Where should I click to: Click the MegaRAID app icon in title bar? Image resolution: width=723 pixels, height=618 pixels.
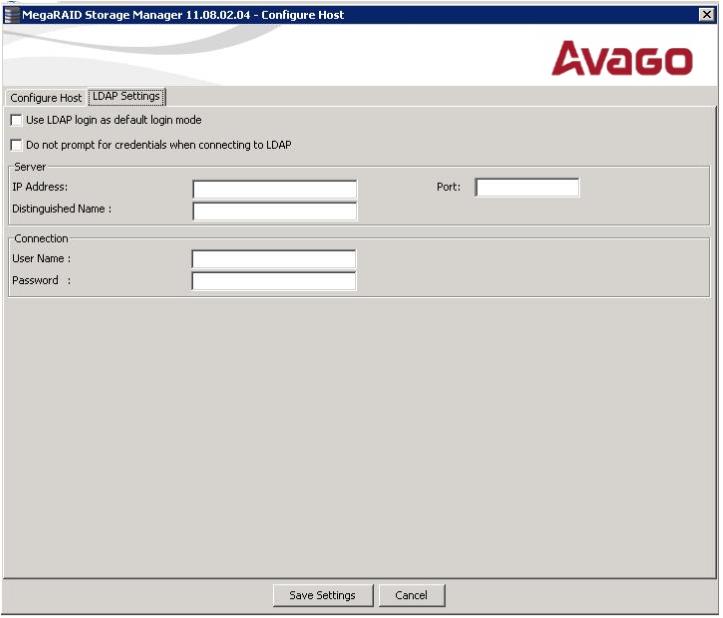tap(11, 11)
